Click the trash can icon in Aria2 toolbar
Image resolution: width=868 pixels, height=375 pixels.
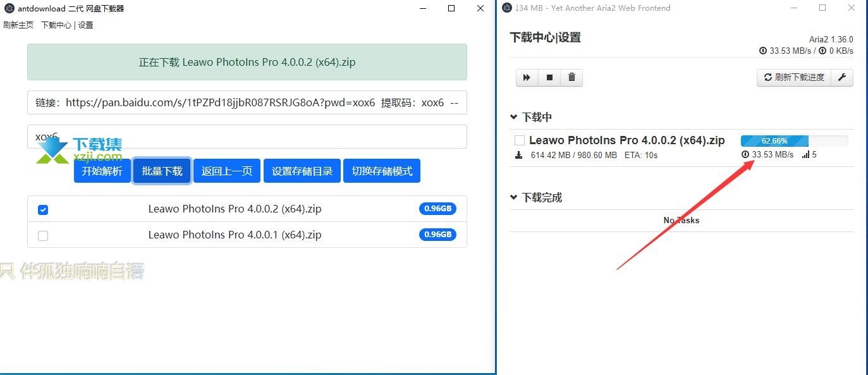(572, 78)
